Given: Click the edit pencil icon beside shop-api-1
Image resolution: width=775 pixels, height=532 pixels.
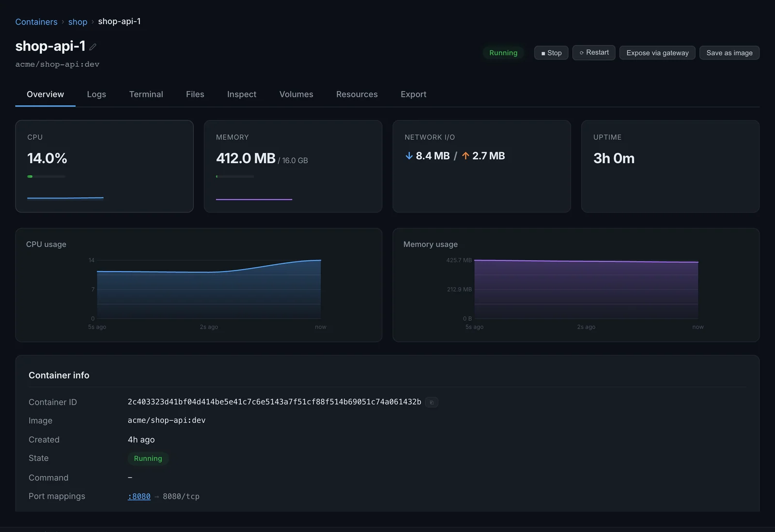Looking at the screenshot, I should tap(93, 47).
